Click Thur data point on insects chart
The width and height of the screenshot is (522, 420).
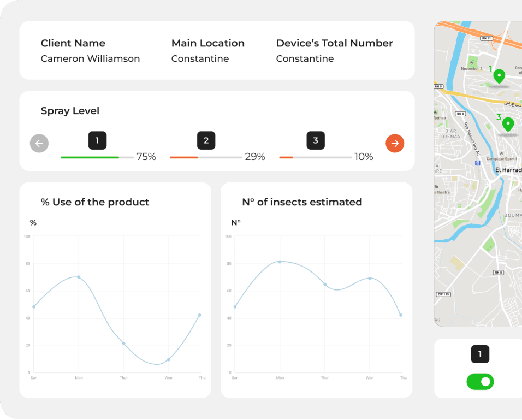325,285
